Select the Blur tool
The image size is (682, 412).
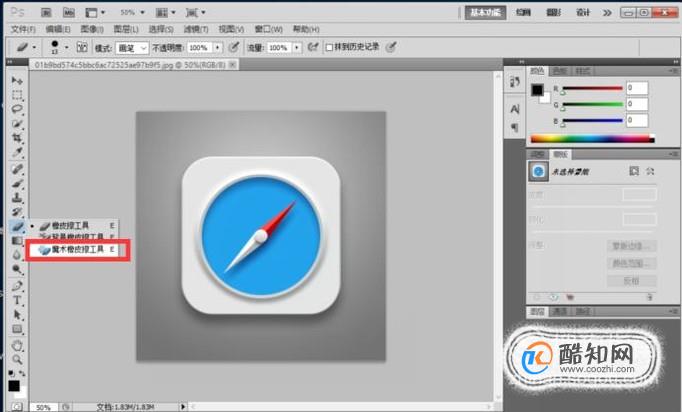point(17,255)
